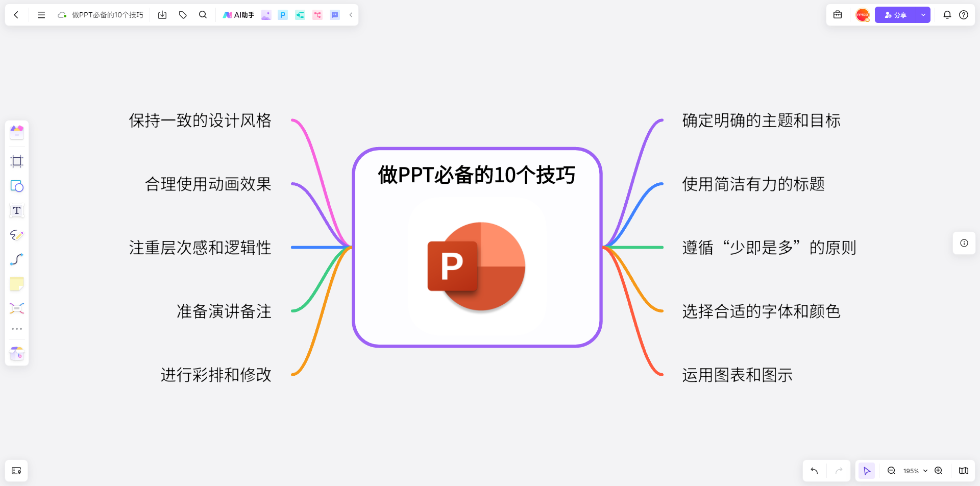Viewport: 980px width, 486px height.
Task: Open the minimap book icon
Action: (964, 471)
